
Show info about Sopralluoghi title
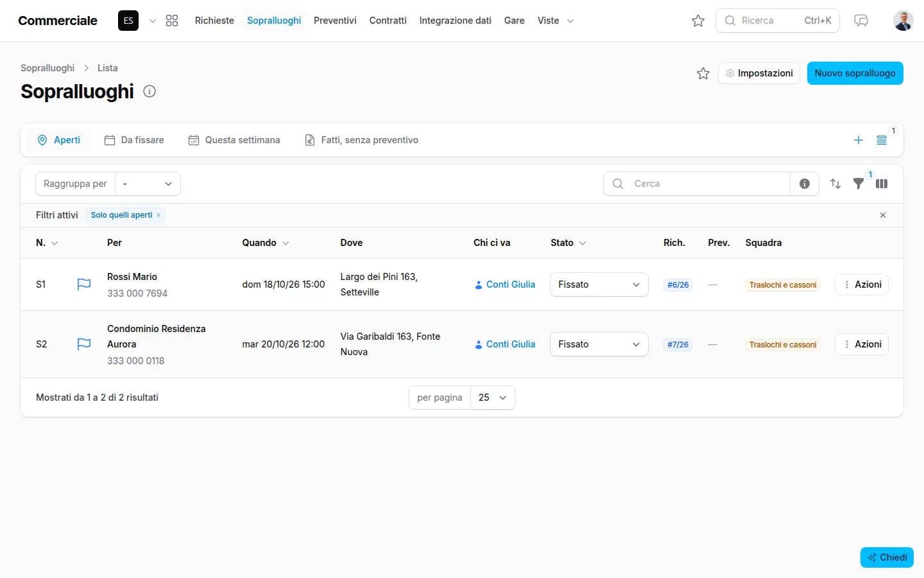click(x=150, y=91)
